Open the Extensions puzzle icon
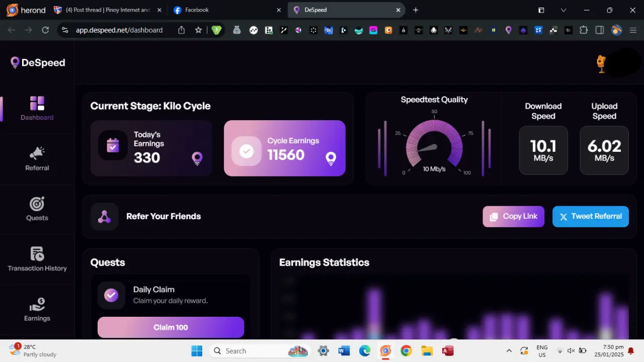The height and width of the screenshot is (362, 644). [584, 30]
